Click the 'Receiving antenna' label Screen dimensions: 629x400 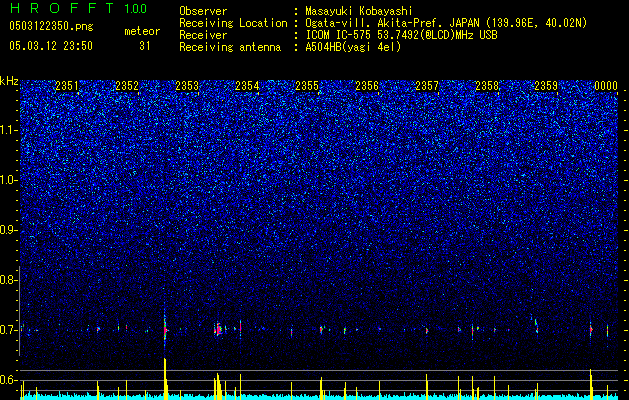[230, 47]
